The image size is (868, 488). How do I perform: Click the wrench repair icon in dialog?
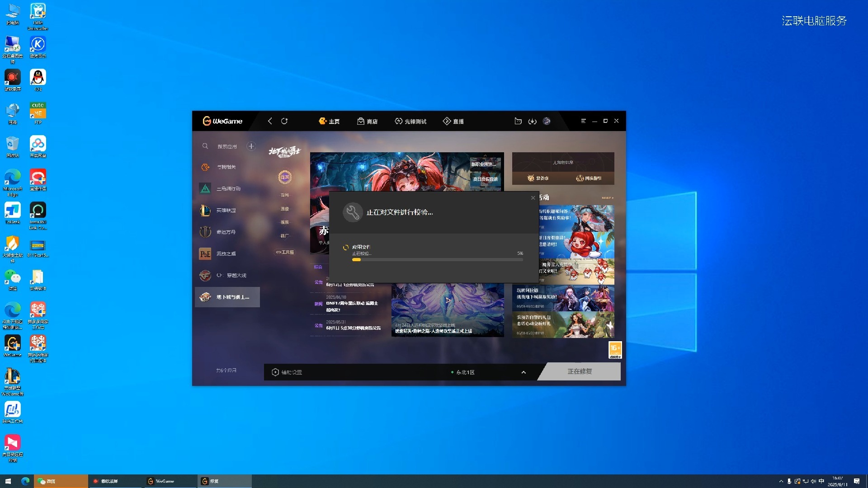(x=353, y=212)
